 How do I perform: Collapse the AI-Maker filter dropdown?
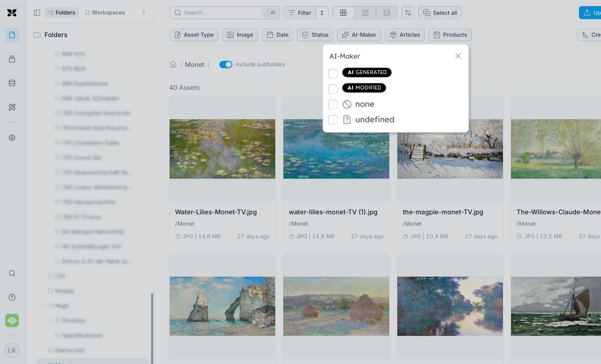click(x=359, y=35)
